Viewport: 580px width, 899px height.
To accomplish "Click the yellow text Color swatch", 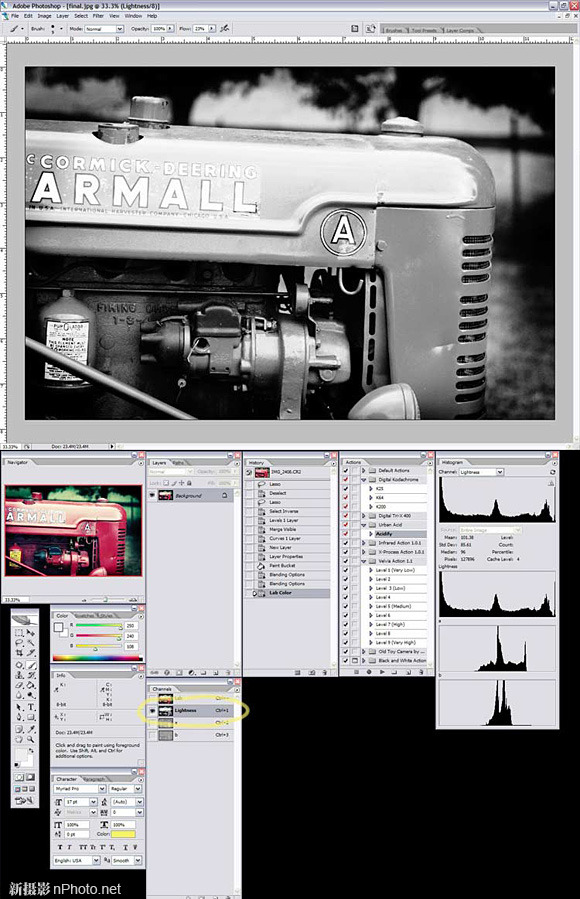I will pos(123,834).
